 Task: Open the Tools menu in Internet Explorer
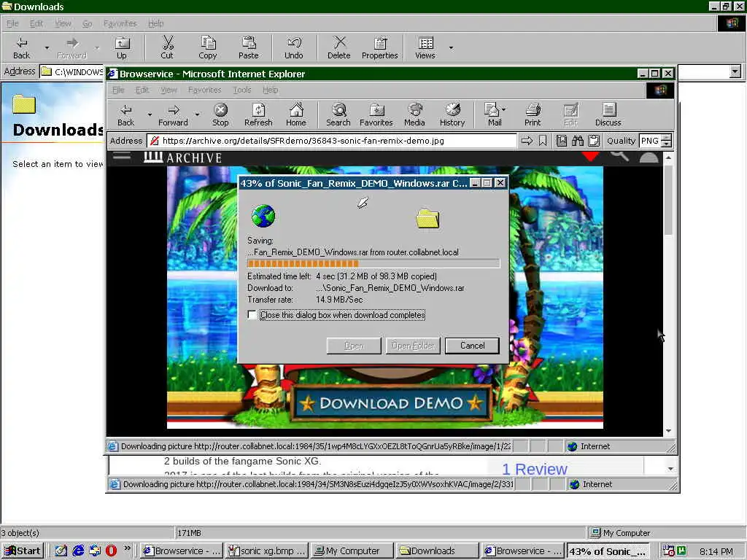coord(242,90)
